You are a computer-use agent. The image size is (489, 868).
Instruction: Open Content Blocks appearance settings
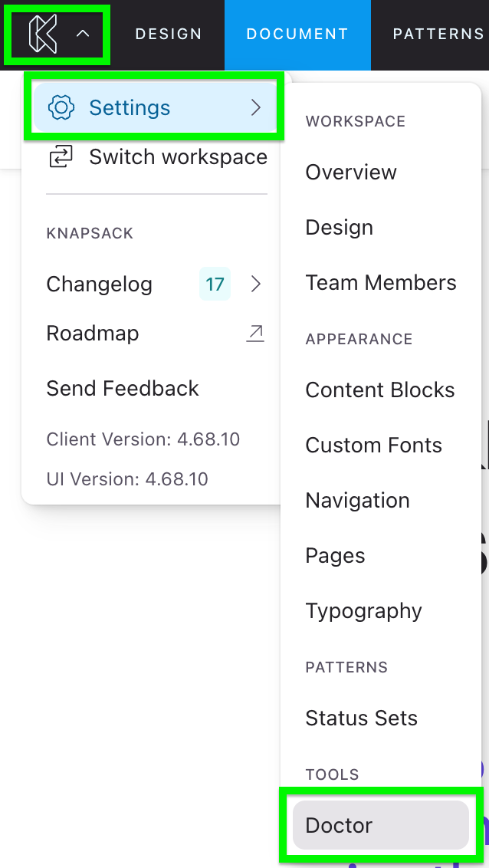point(380,390)
